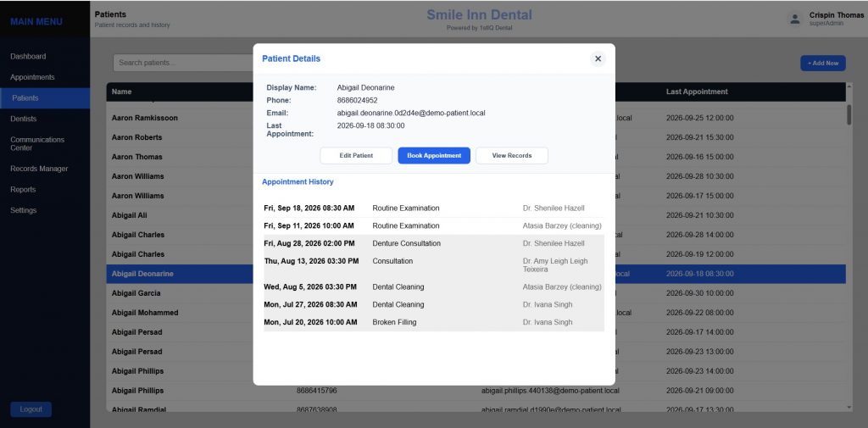Select the Jul 20 Broken Filling appointment
Image resolution: width=868 pixels, height=428 pixels.
[x=433, y=322]
